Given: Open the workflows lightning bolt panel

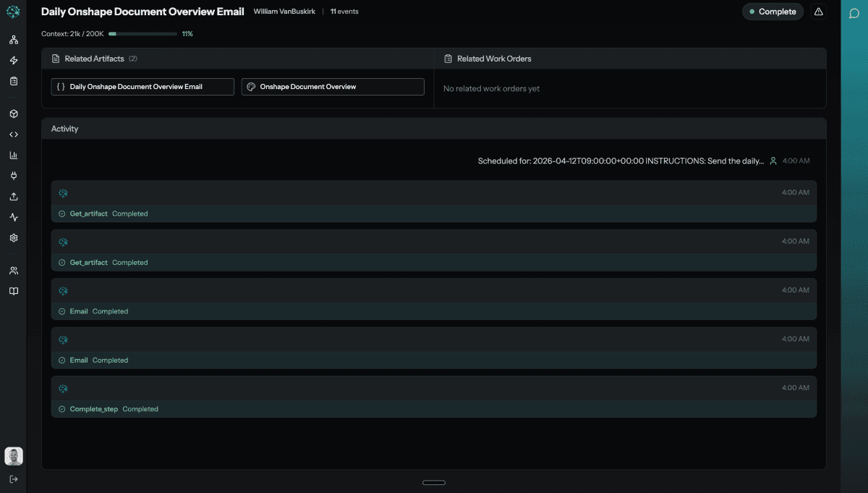Looking at the screenshot, I should click(x=13, y=60).
